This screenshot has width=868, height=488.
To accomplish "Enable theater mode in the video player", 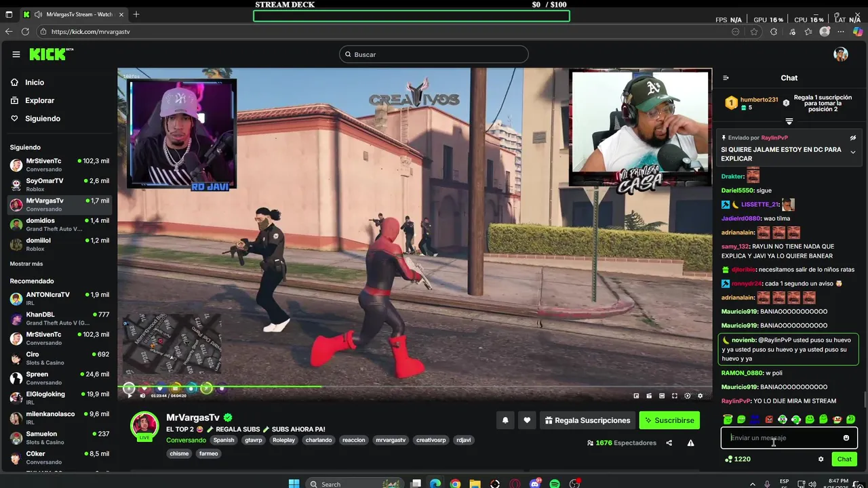I will [x=661, y=396].
